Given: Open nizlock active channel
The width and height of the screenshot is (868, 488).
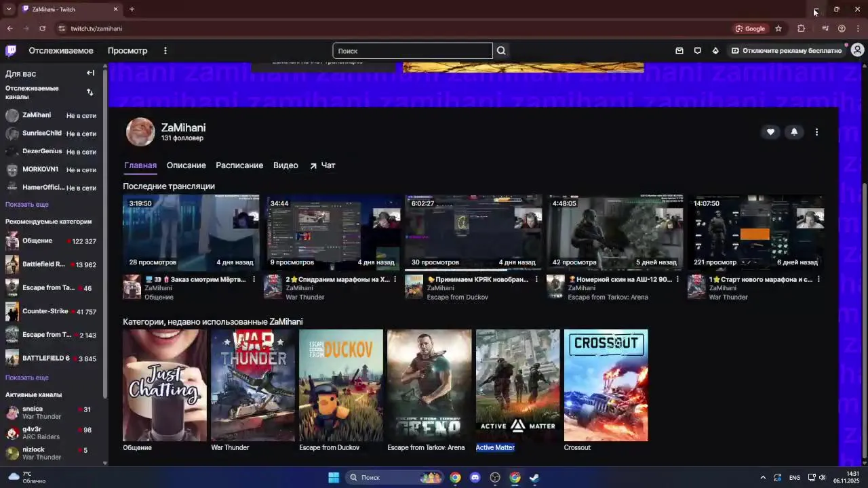Looking at the screenshot, I should click(51, 453).
